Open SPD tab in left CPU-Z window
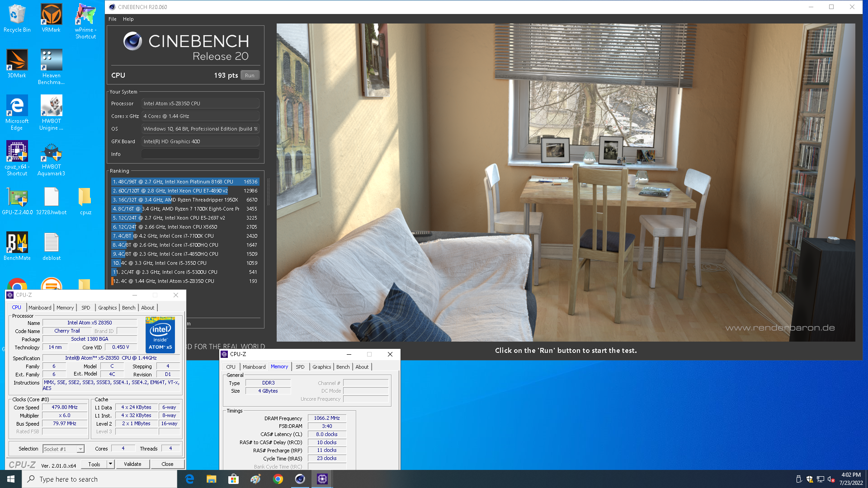Viewport: 868px width, 488px height. coord(86,308)
